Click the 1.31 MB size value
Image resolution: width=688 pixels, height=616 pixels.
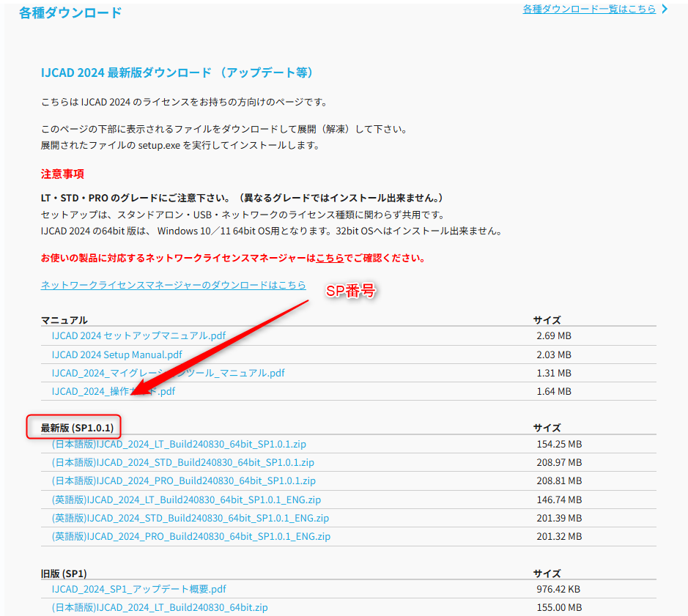pos(554,373)
